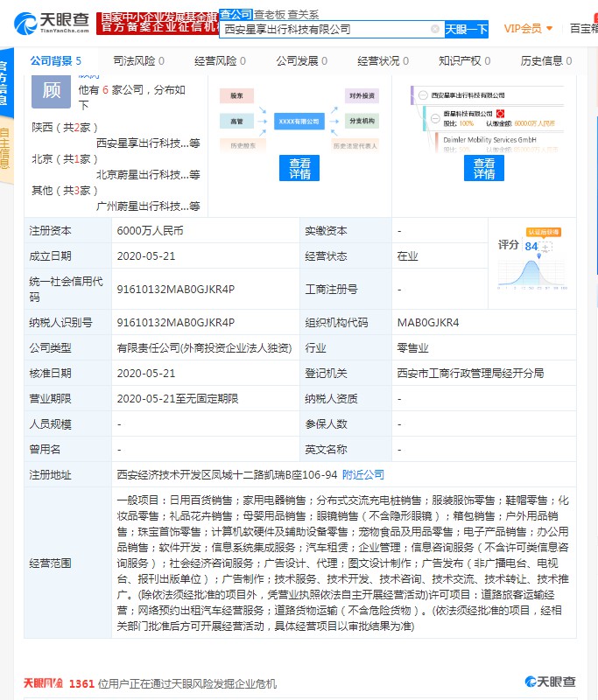Screen dimensions: 598x700
Task: Click the 天眼风险 logo at the page bottom
Action: tap(43, 683)
